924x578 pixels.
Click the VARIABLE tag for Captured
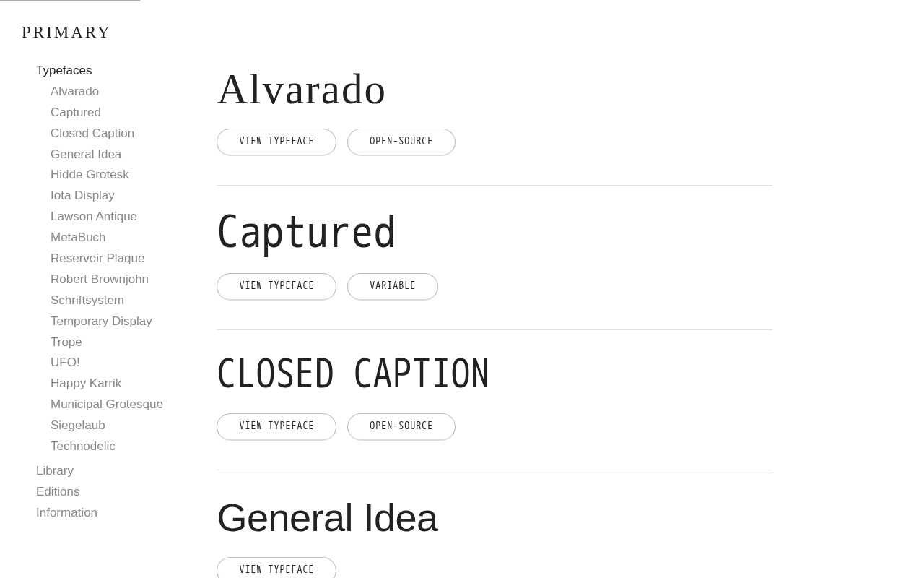click(392, 286)
